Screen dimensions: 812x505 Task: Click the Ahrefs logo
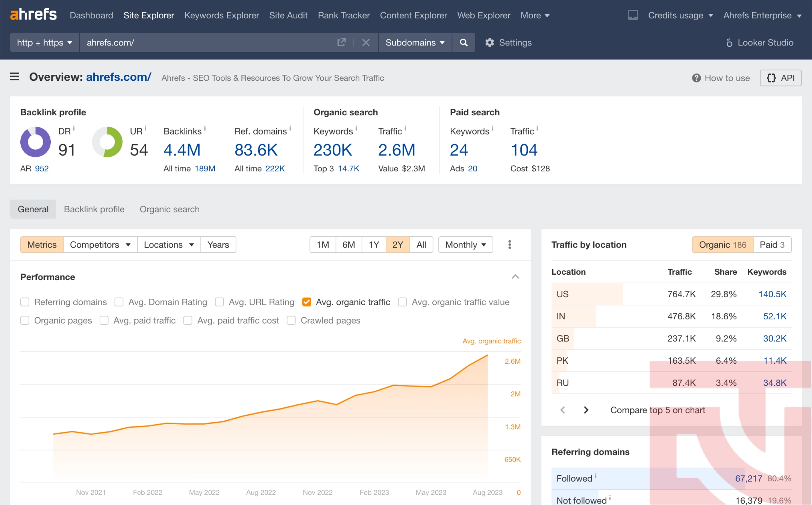(33, 15)
